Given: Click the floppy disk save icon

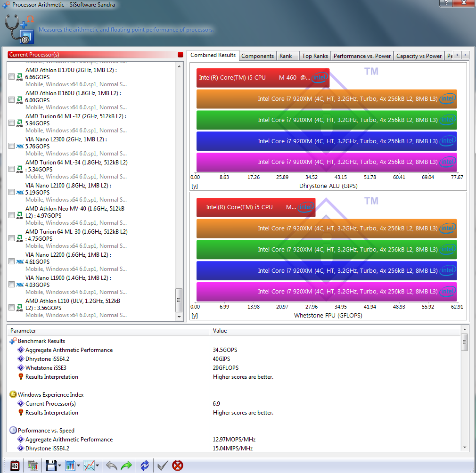Looking at the screenshot, I should click(51, 465).
